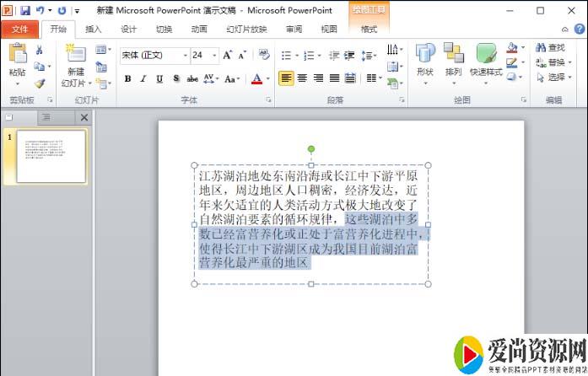Screen dimensions: 588x376
Task: Expand the font size 24 dropdown
Action: [x=213, y=55]
